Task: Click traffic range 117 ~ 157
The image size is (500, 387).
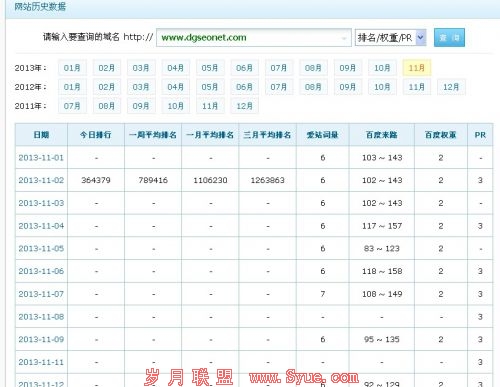Action: [382, 226]
